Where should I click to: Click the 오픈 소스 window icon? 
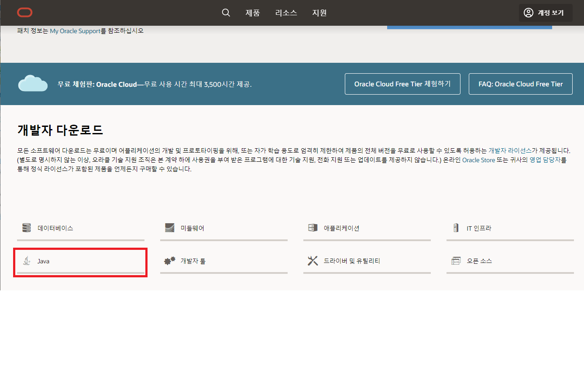(x=456, y=261)
